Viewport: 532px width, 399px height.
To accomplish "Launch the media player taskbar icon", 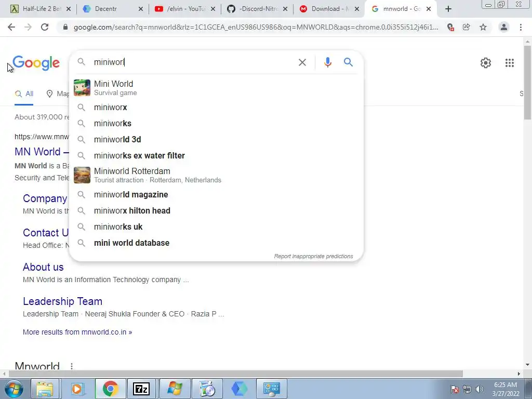I will pyautogui.click(x=77, y=389).
